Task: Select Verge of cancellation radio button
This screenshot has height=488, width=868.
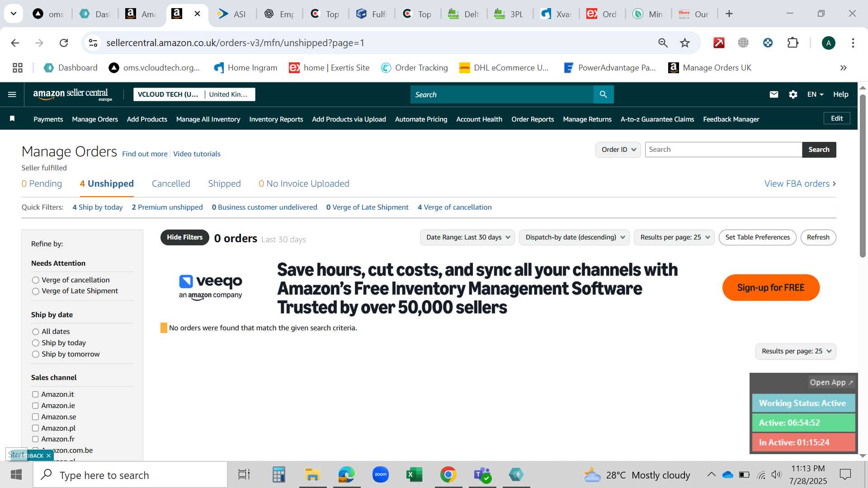Action: 36,280
